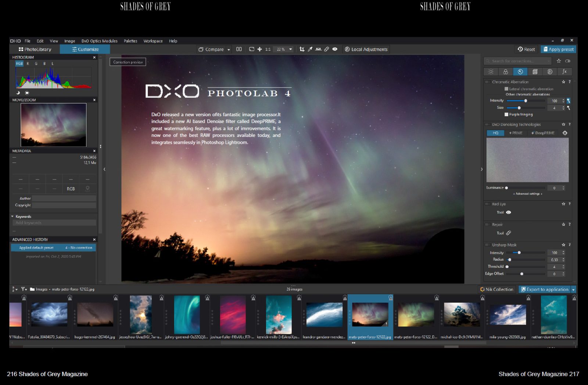Adjust Unsharp Mask Edge Offset slider
This screenshot has width=588, height=385.
(526, 274)
